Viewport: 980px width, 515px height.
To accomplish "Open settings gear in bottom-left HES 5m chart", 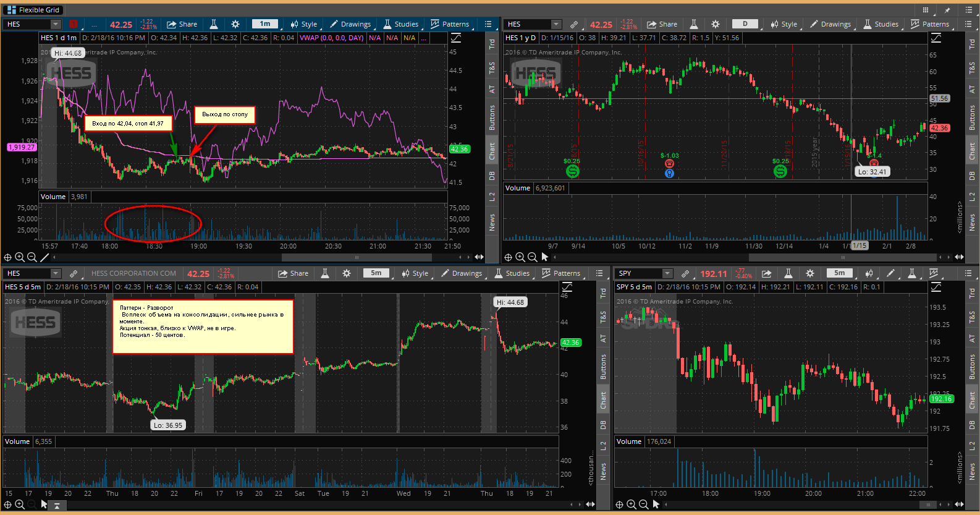I will tap(347, 273).
